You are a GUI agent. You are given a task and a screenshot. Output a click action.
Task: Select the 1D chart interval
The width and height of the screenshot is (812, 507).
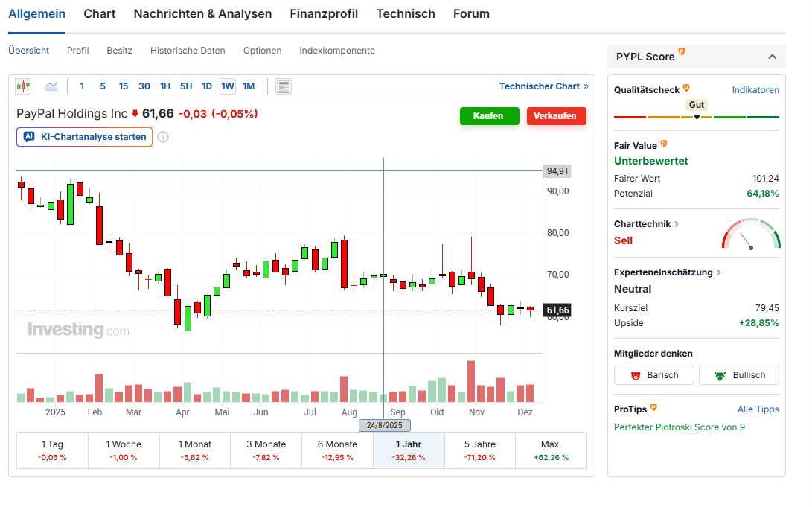click(207, 86)
